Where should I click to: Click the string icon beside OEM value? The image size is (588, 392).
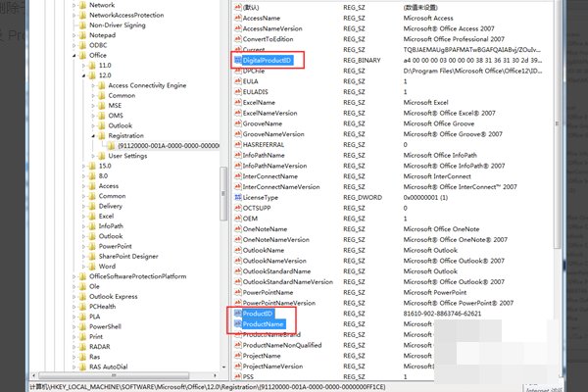[236, 219]
